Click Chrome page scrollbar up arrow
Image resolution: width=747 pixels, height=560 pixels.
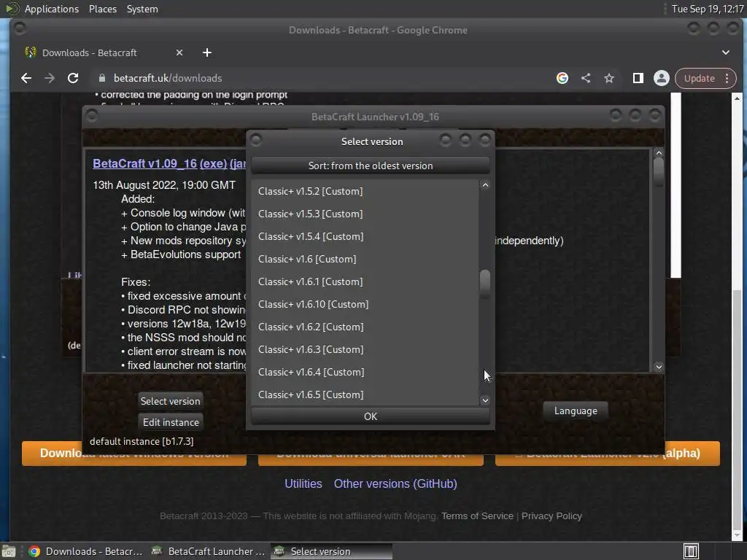point(737,98)
